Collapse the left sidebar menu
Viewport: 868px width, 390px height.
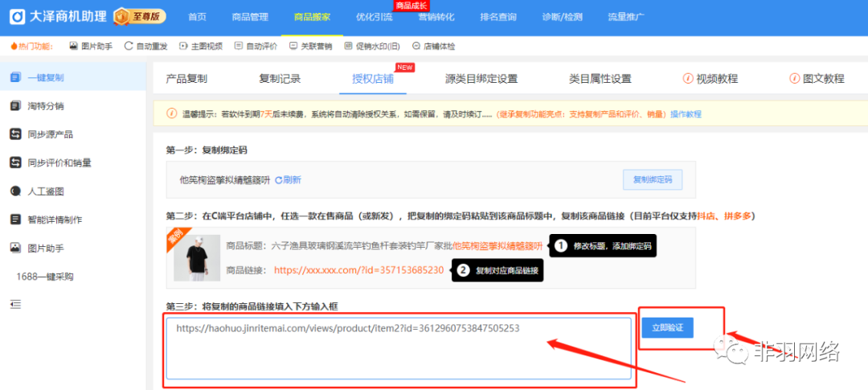click(x=15, y=304)
